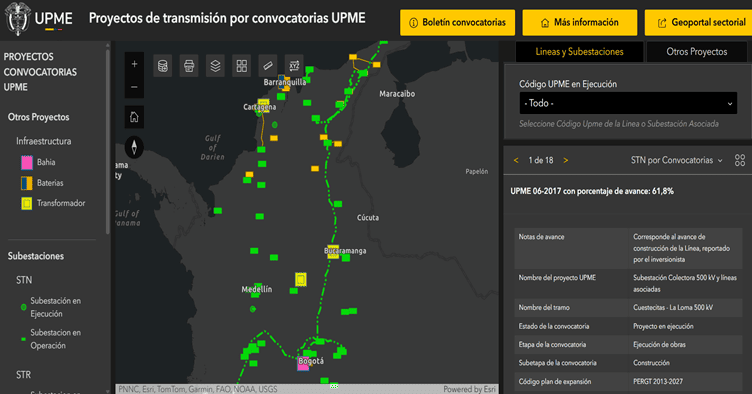The image size is (752, 394).
Task: Click the Cúcuta map label
Action: tap(368, 218)
